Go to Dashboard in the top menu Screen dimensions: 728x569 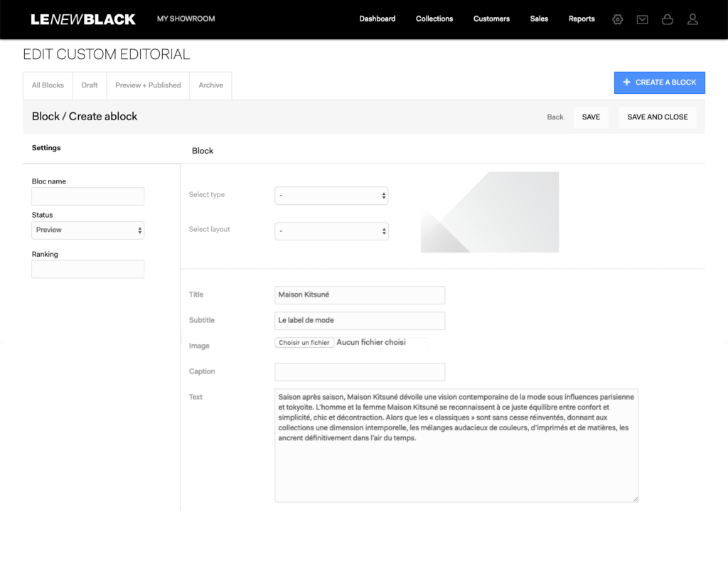[377, 19]
